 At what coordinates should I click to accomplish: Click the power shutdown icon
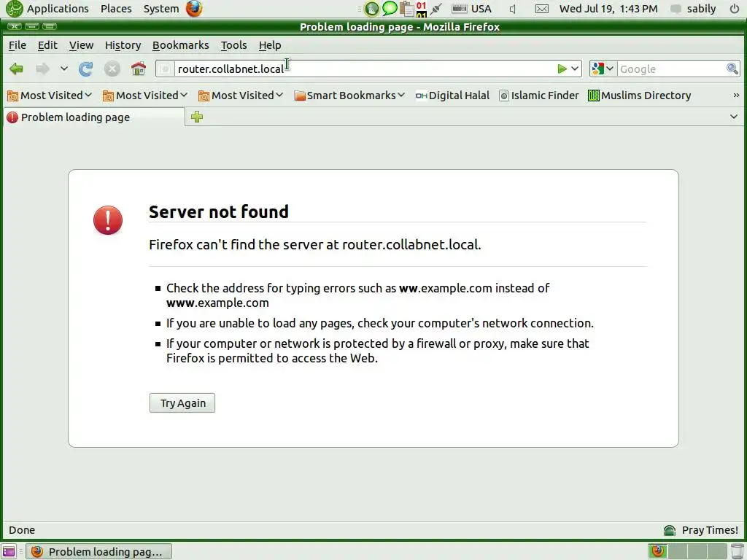tap(734, 9)
